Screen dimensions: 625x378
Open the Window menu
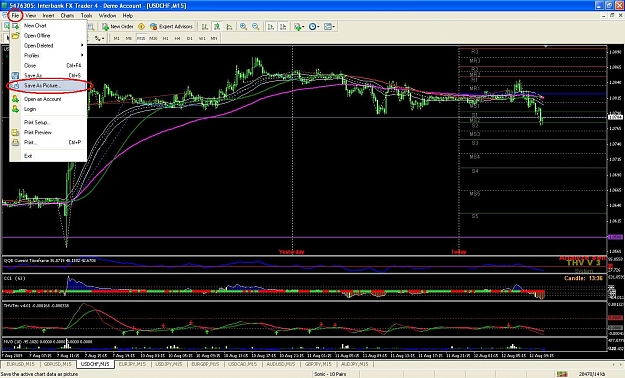tap(107, 16)
